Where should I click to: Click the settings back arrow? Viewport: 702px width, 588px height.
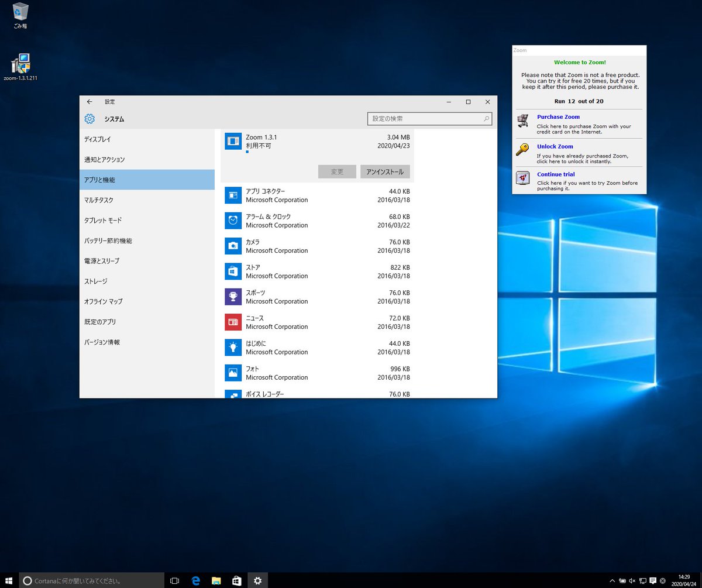90,102
